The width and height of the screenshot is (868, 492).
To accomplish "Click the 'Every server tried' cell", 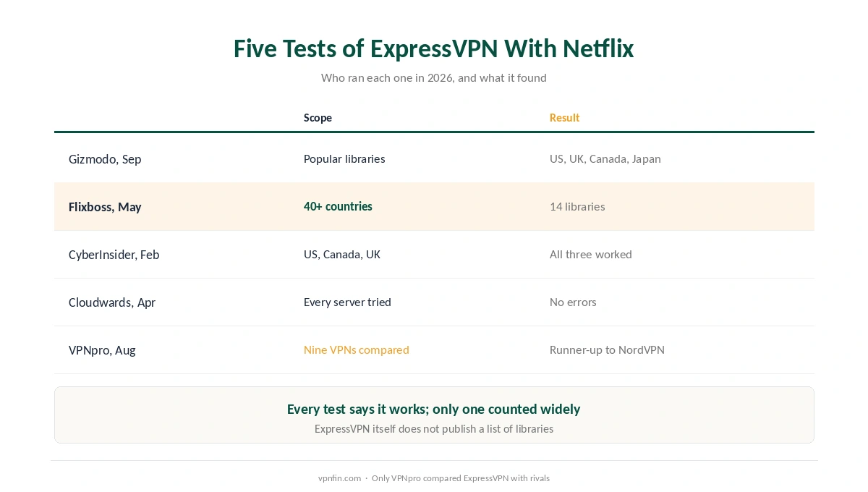I will (347, 302).
